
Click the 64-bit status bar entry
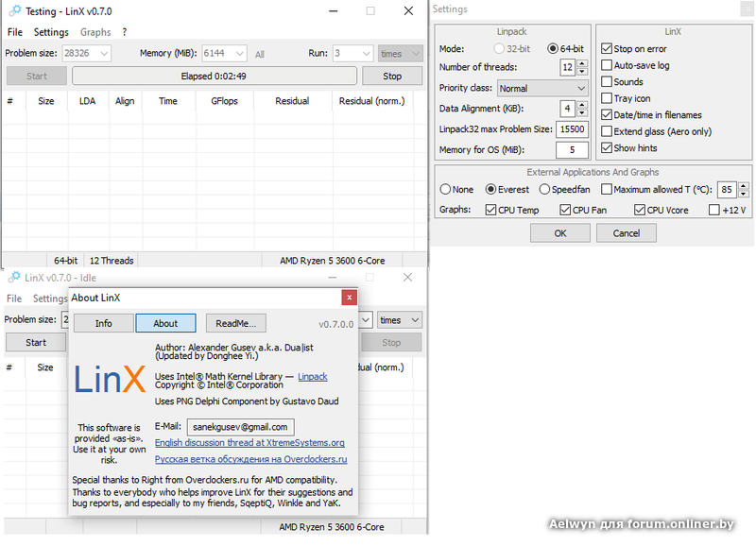click(x=65, y=260)
